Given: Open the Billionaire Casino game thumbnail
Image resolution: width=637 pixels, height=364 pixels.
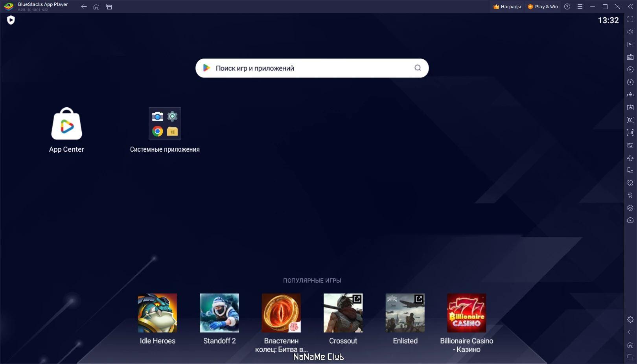Looking at the screenshot, I should [x=467, y=313].
